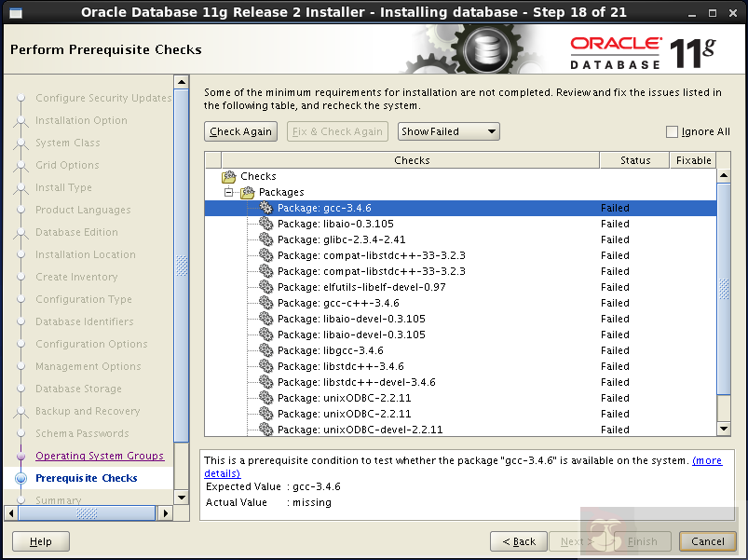Click the package icon beside glibc-2.3.4-2.41
This screenshot has width=748, height=560.
265,239
